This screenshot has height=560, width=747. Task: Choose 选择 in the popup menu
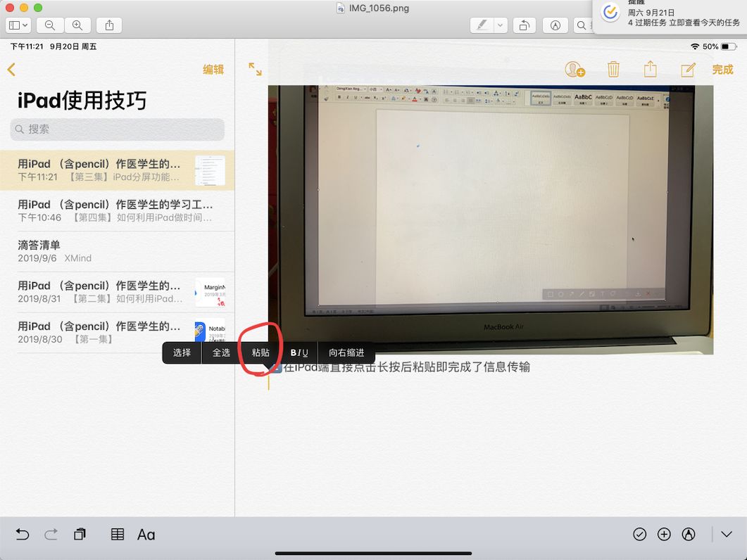[182, 353]
